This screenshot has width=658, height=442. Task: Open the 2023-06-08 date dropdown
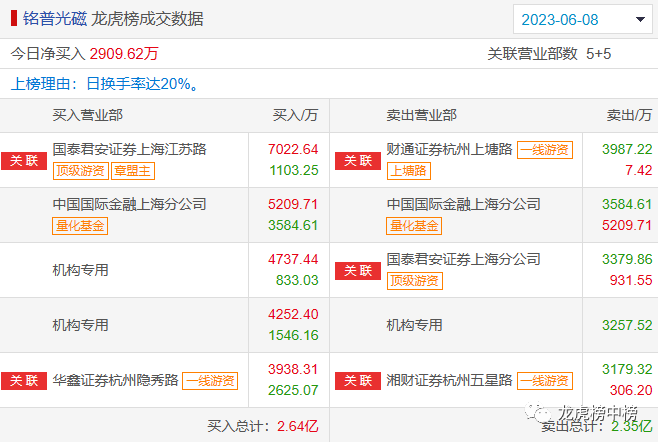[x=583, y=19]
